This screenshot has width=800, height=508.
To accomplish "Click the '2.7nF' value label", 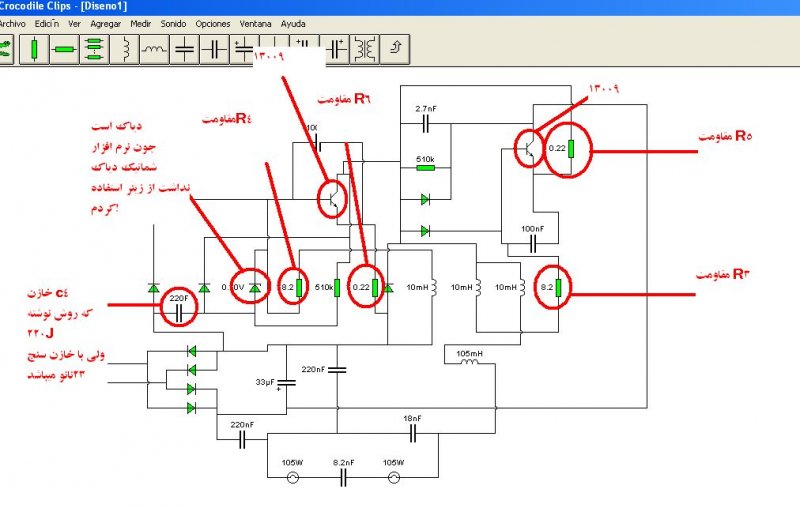I will tap(426, 109).
